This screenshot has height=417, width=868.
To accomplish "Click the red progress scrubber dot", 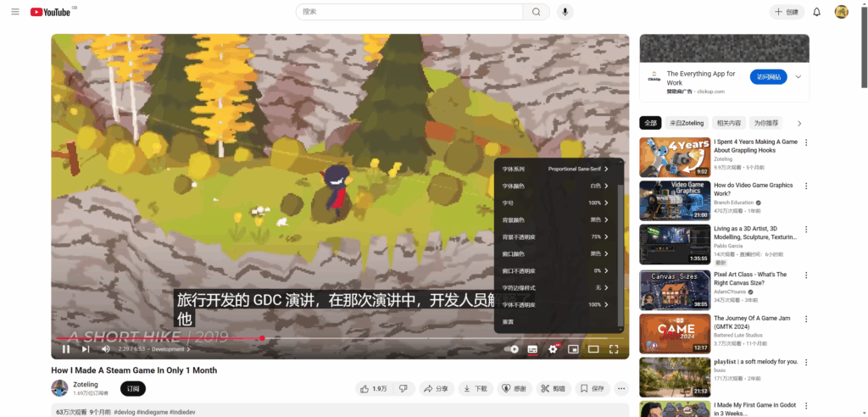I will tap(262, 338).
